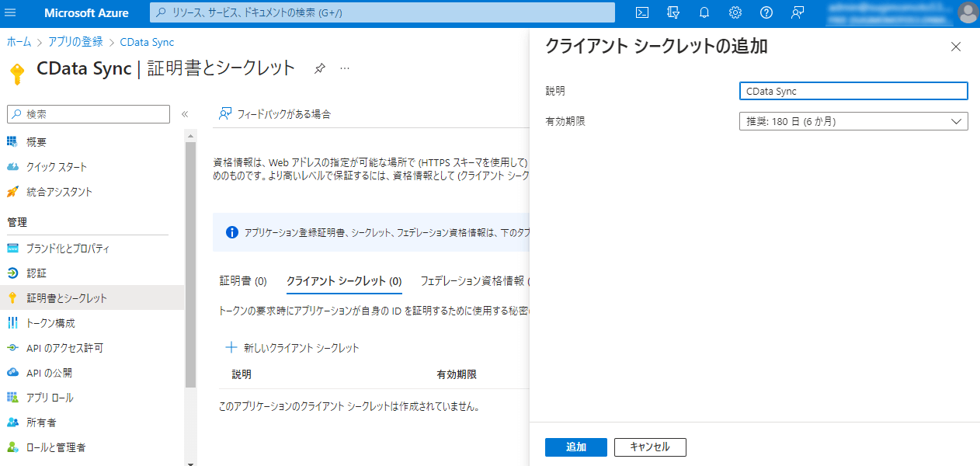Go to ホーム breadcrumb link

(19, 42)
